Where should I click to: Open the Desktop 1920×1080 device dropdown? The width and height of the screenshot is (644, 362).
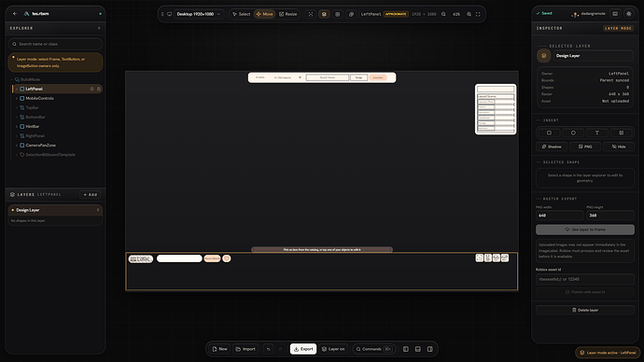(199, 14)
